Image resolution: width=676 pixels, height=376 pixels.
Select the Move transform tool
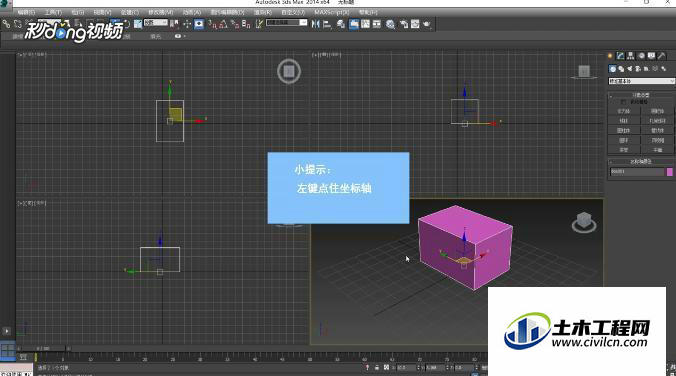tap(187, 24)
